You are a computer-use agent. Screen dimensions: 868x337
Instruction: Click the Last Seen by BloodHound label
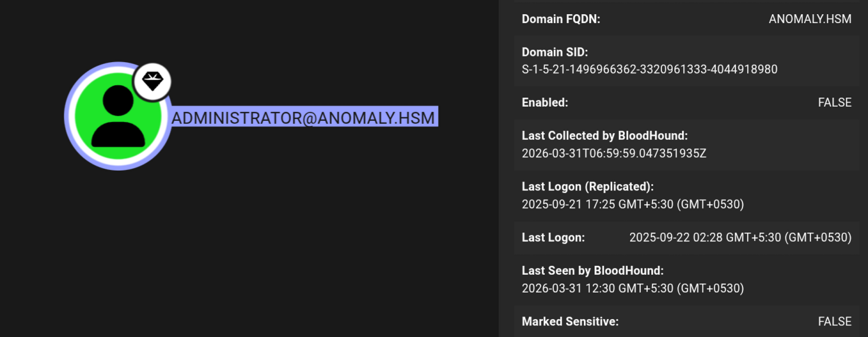pyautogui.click(x=592, y=271)
